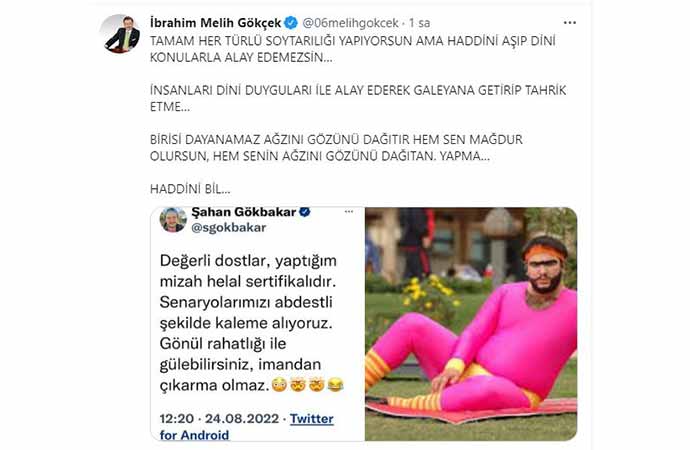Click the flushed face emoji in the quoted tweet

point(279,385)
